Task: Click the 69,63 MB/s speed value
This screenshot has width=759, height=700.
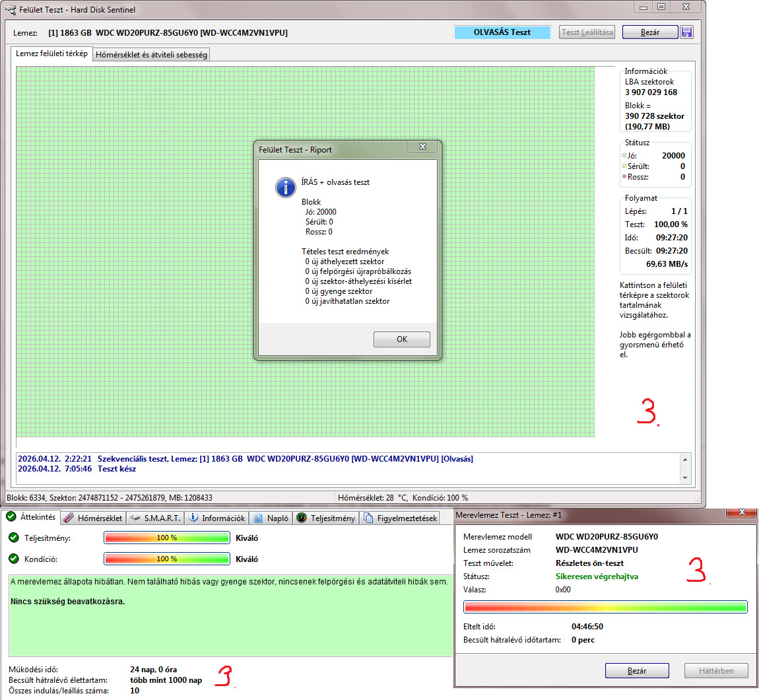Action: (x=667, y=264)
